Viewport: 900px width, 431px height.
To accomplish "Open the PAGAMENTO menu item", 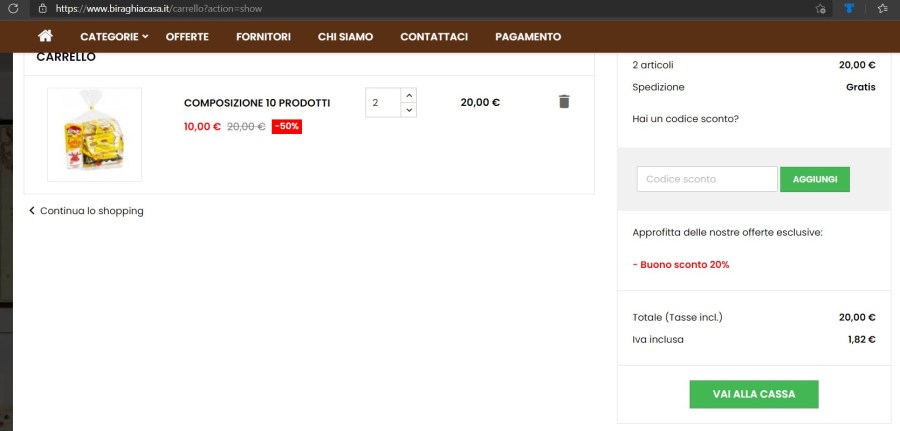I will pyautogui.click(x=528, y=37).
